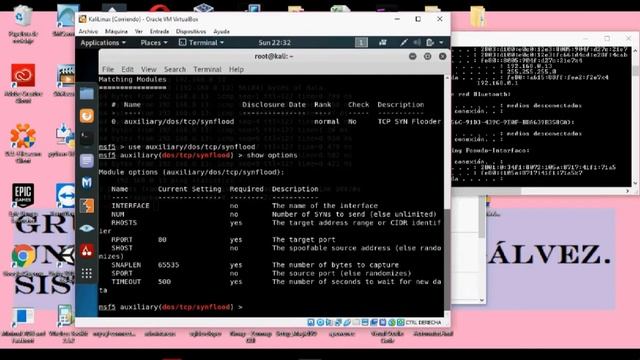Open CherryTree red icon in the dock
Screen dimensions: 640x360
[x=87, y=251]
